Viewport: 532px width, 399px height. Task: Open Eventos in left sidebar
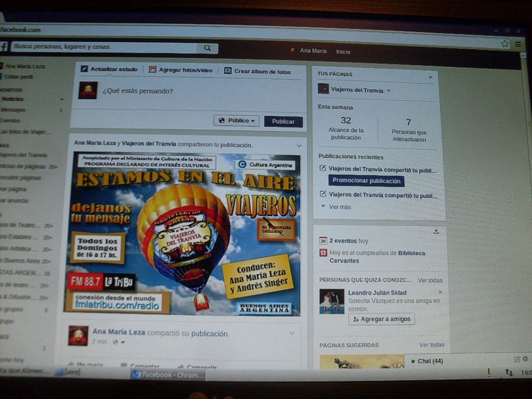(10, 120)
